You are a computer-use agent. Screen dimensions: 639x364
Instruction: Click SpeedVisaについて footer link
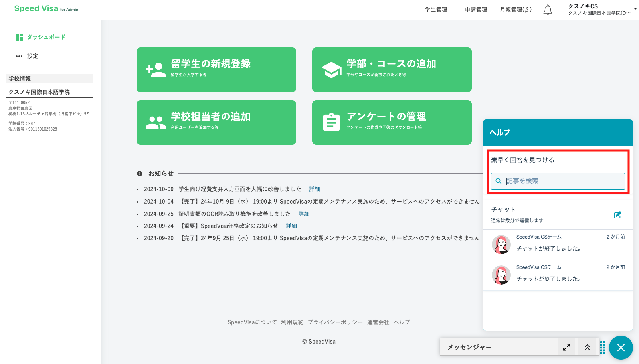252,322
